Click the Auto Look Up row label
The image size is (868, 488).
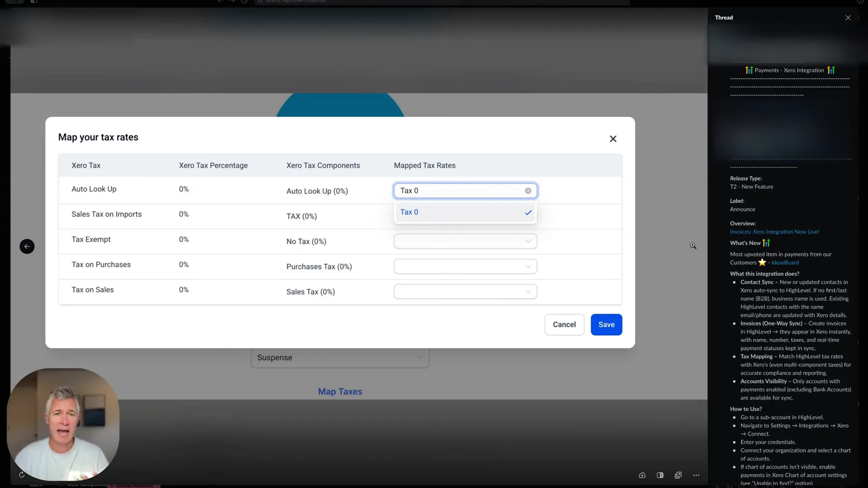pos(94,189)
